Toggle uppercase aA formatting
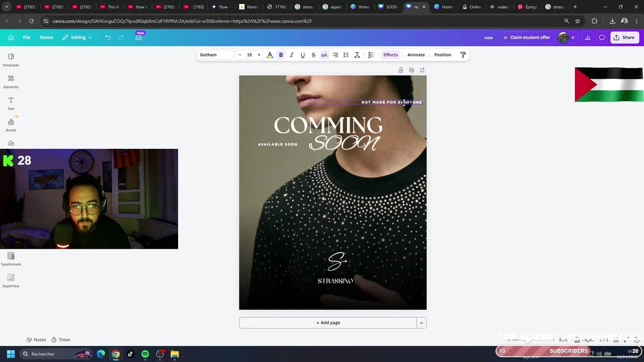 (x=324, y=55)
